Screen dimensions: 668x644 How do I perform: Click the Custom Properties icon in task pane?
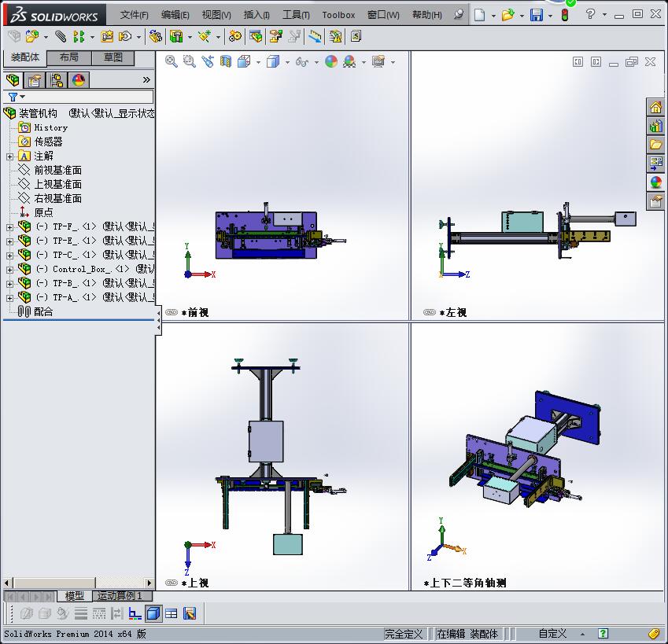(655, 201)
